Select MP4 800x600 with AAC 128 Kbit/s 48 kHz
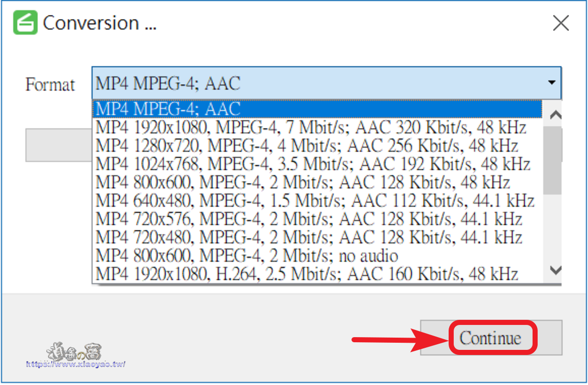Screen dimensions: 588x385 click(317, 182)
